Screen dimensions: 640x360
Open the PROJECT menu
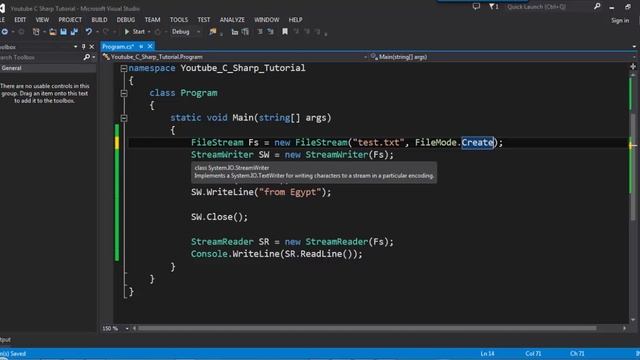point(70,20)
